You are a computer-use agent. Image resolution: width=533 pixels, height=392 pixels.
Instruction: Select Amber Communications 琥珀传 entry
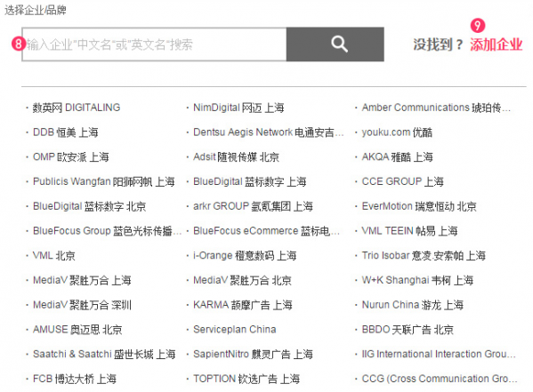[436, 108]
